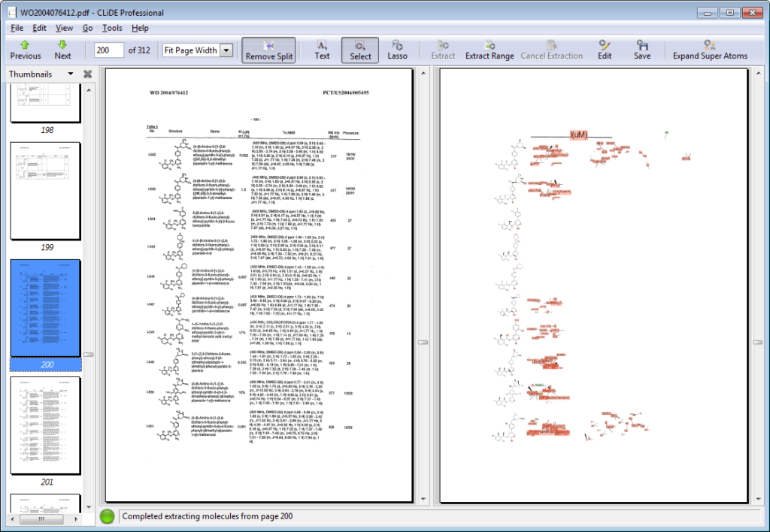Toggle the Select tool

pyautogui.click(x=360, y=50)
